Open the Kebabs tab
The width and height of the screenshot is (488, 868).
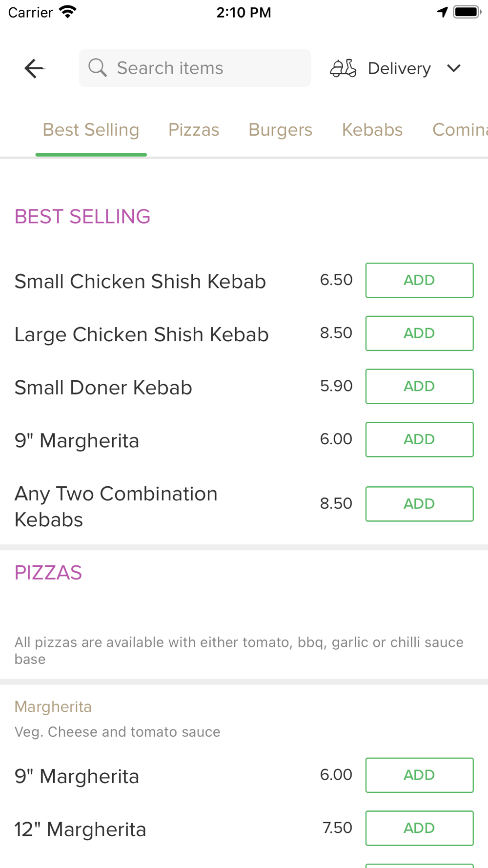coord(372,130)
